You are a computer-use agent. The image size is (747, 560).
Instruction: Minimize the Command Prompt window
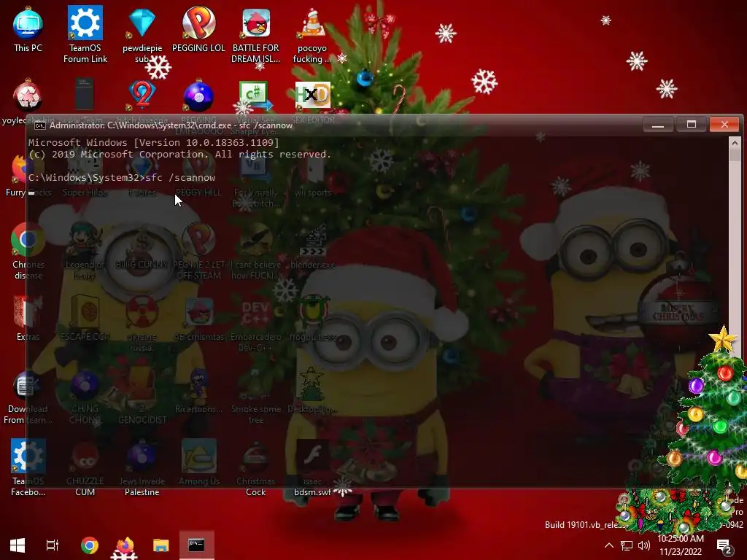658,125
